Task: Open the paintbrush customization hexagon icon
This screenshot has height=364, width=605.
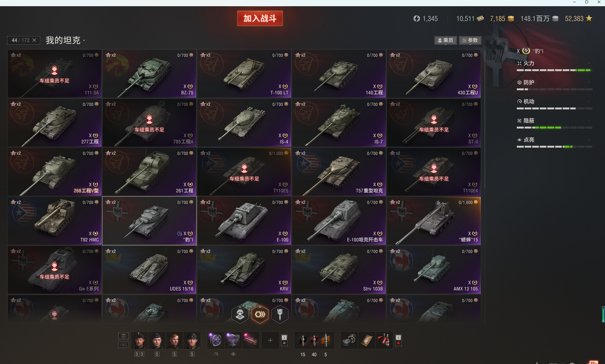Action: pos(280,314)
